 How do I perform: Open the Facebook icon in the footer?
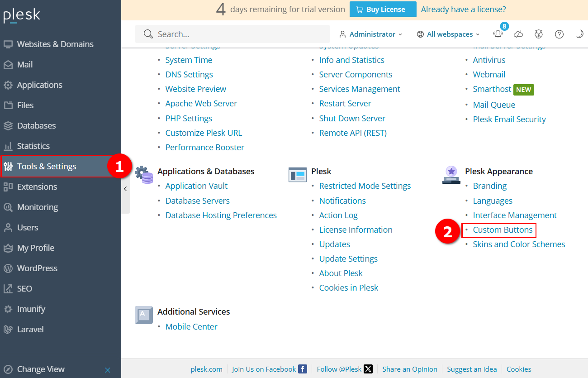coord(303,369)
